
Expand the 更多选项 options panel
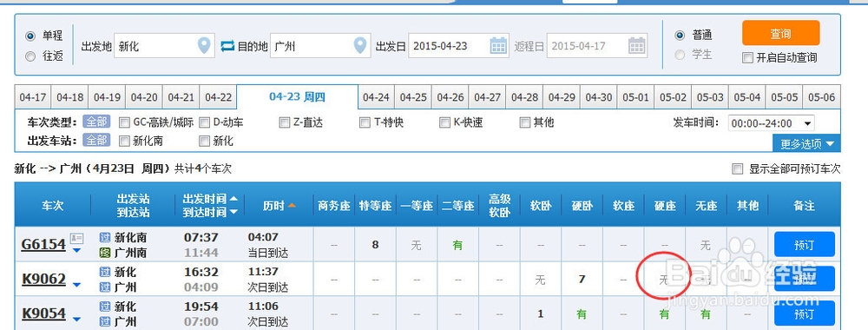(806, 144)
